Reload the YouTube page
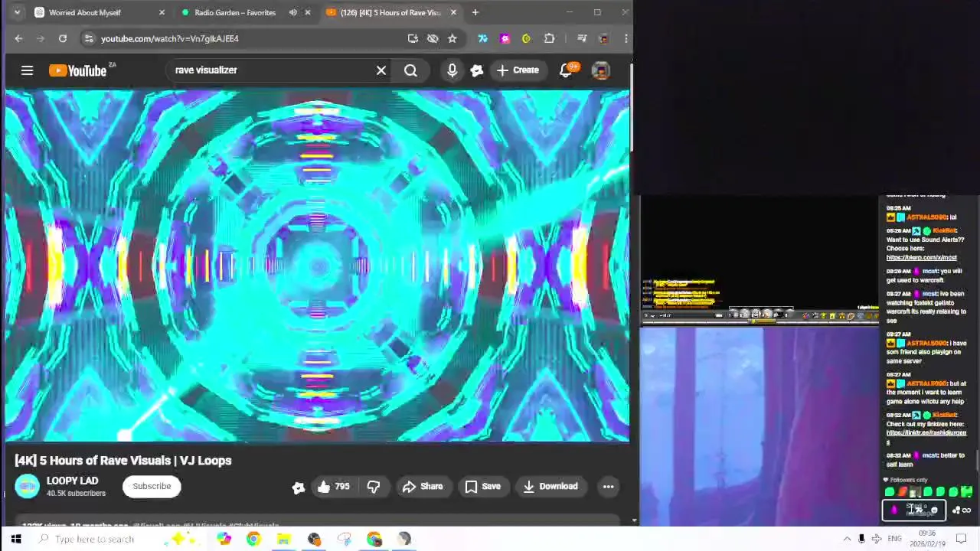Image resolution: width=980 pixels, height=551 pixels. point(63,38)
